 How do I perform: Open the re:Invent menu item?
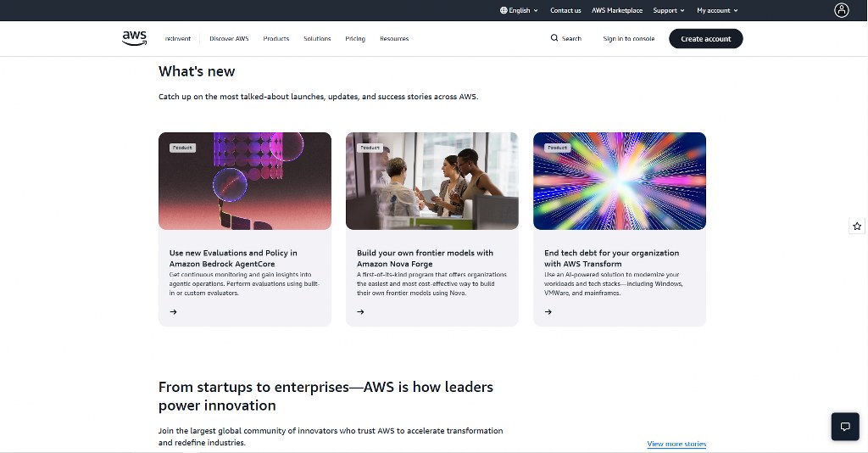[178, 39]
